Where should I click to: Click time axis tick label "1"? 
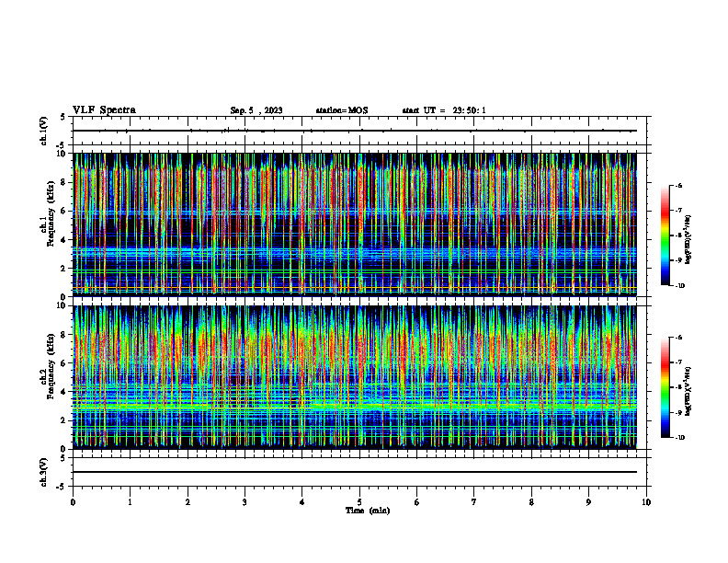click(131, 502)
